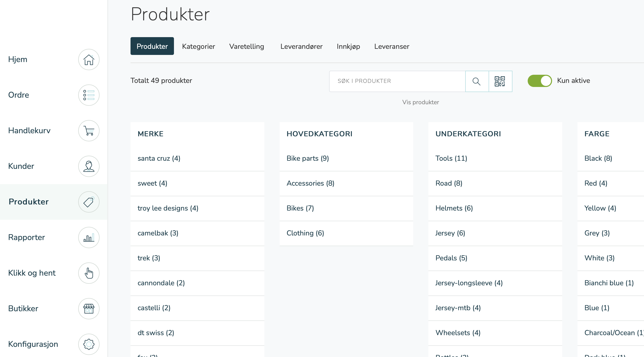Toggle the Kun aktive switch

coord(540,81)
